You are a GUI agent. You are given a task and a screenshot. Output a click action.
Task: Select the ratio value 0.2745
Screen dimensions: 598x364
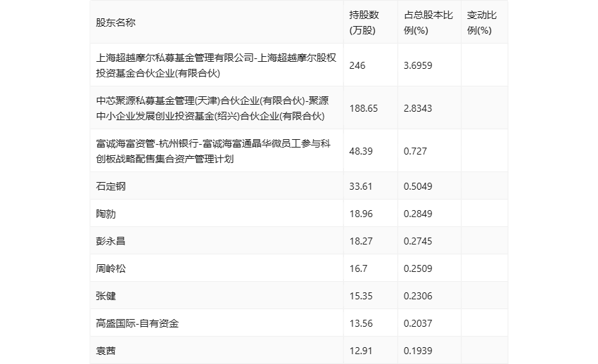pos(418,241)
